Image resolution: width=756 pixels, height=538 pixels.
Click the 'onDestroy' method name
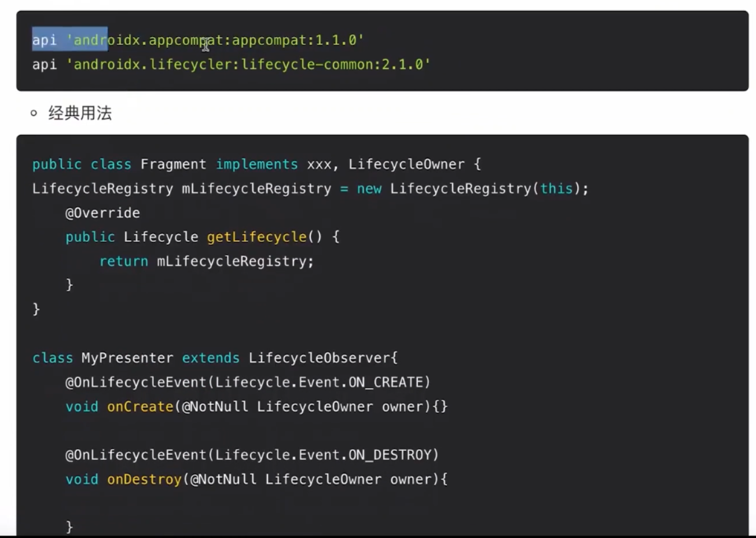[144, 479]
